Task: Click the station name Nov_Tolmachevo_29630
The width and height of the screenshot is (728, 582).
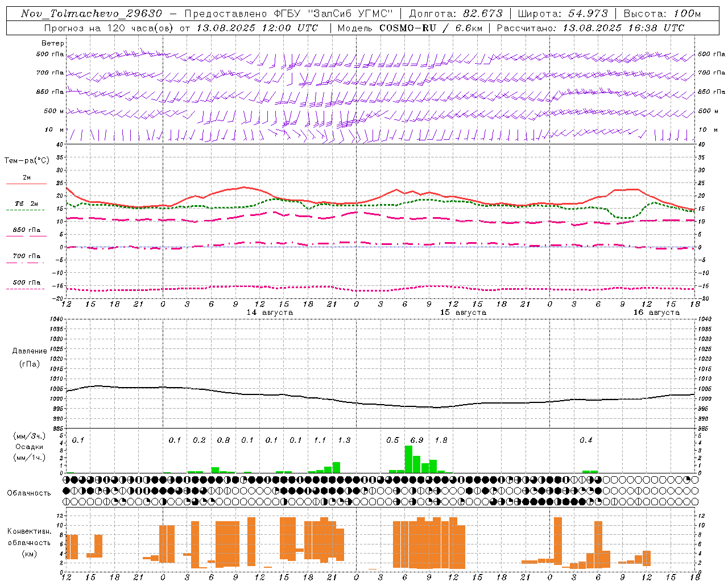Action: (x=92, y=14)
